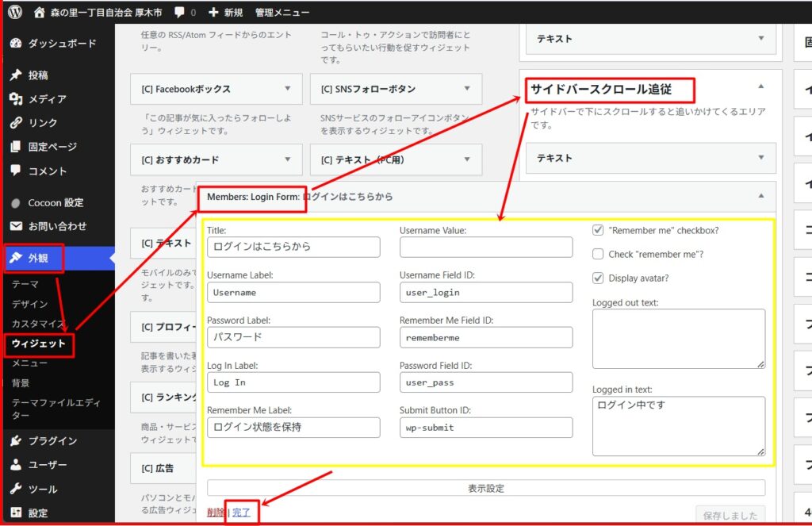Open the comments bubble icon in admin bar
This screenshot has height=526, width=812.
tap(180, 12)
